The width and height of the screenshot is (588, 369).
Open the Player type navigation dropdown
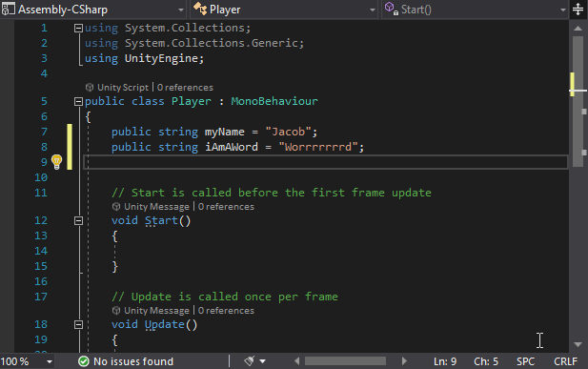(284, 10)
